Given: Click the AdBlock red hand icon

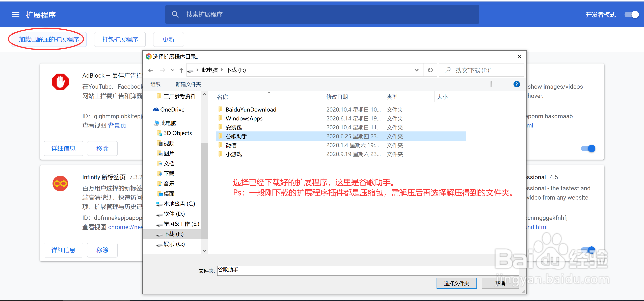Looking at the screenshot, I should coord(60,82).
